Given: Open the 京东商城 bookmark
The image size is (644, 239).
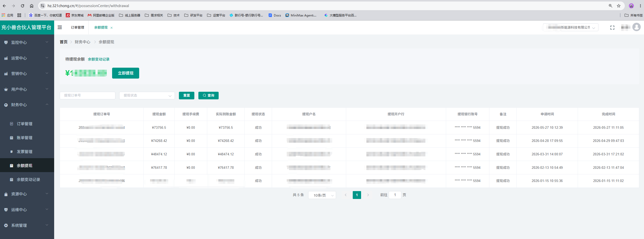Looking at the screenshot, I should (x=75, y=15).
